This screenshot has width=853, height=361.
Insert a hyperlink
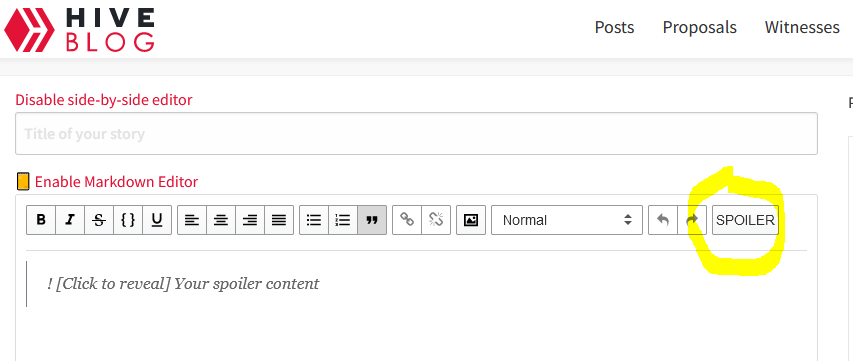[x=407, y=220]
